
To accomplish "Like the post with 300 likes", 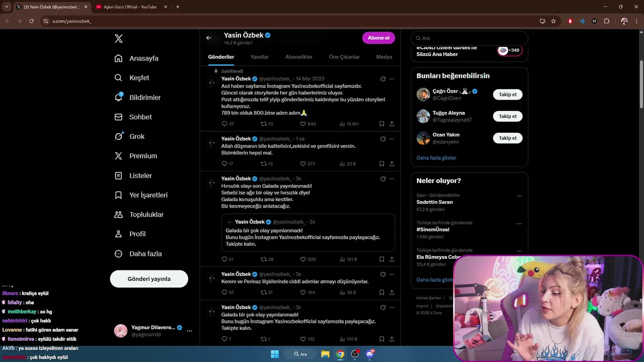I will [x=308, y=259].
